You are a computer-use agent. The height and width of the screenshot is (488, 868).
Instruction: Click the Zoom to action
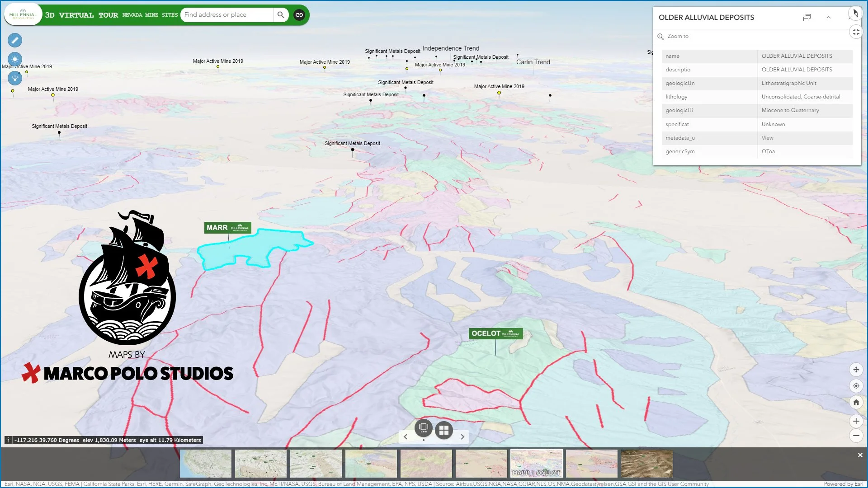(678, 36)
